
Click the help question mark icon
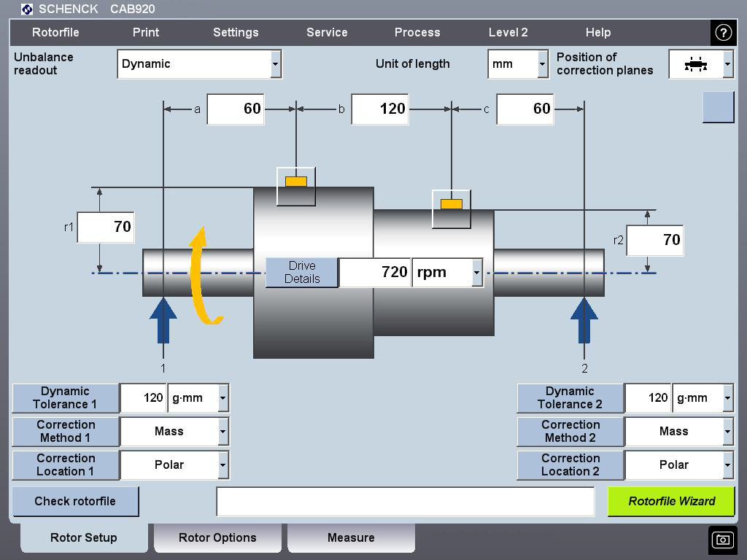[x=722, y=33]
